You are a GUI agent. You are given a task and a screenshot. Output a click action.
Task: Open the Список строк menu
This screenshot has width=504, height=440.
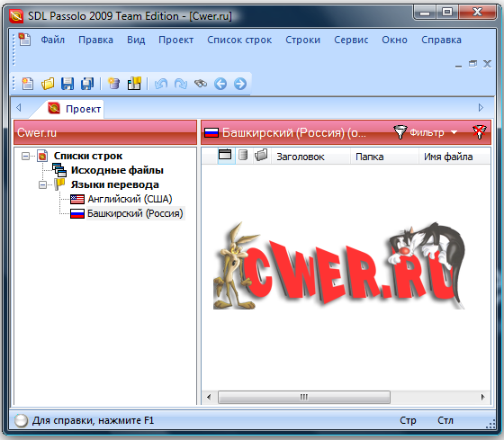pyautogui.click(x=239, y=40)
